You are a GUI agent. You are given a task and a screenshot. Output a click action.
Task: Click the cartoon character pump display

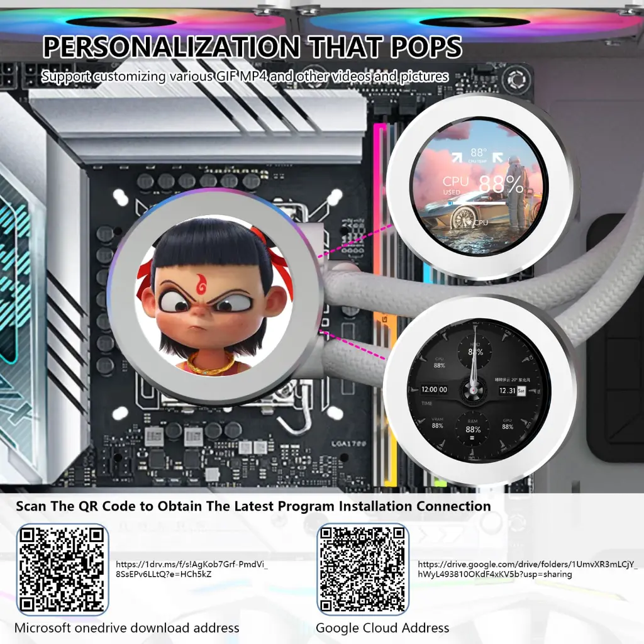pyautogui.click(x=214, y=296)
